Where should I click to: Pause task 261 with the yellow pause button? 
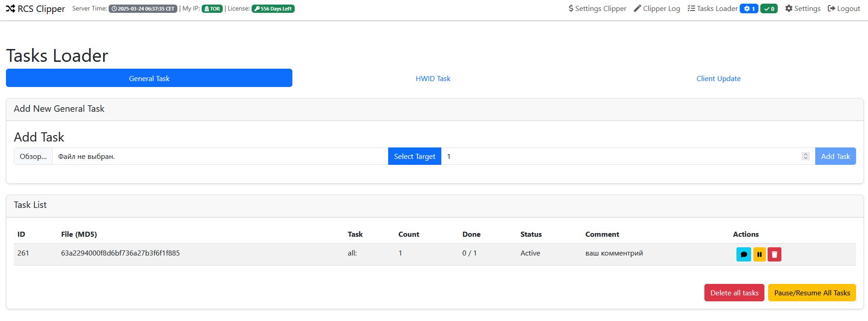pos(759,254)
